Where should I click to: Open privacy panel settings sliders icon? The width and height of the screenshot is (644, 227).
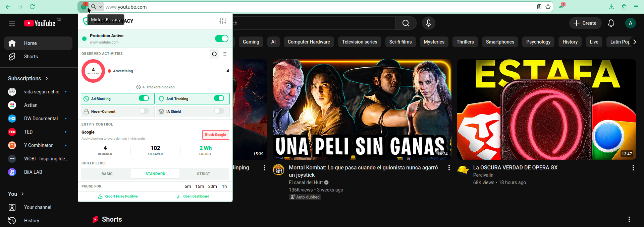click(x=223, y=21)
